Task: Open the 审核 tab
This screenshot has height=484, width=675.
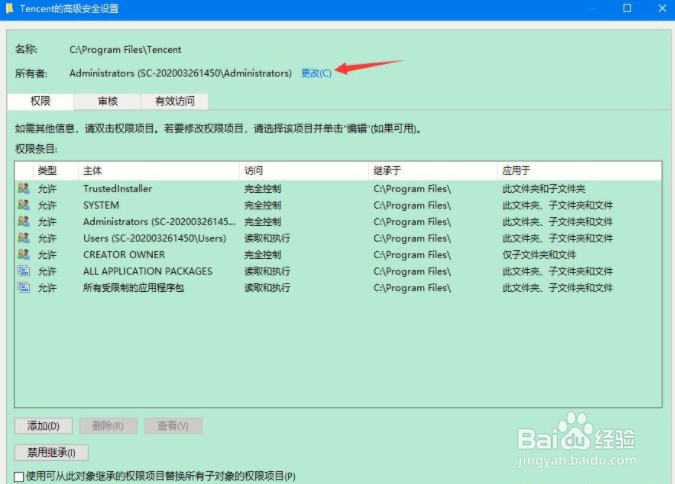Action: coord(108,102)
